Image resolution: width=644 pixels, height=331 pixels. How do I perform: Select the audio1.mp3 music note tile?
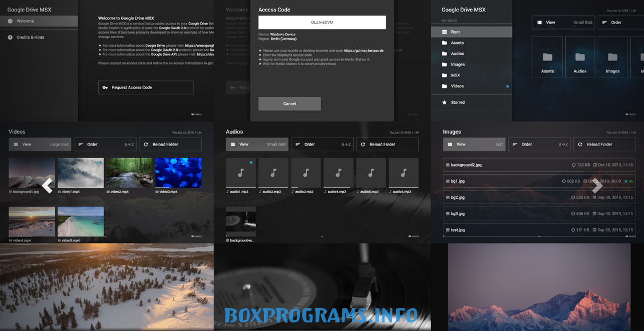[241, 173]
